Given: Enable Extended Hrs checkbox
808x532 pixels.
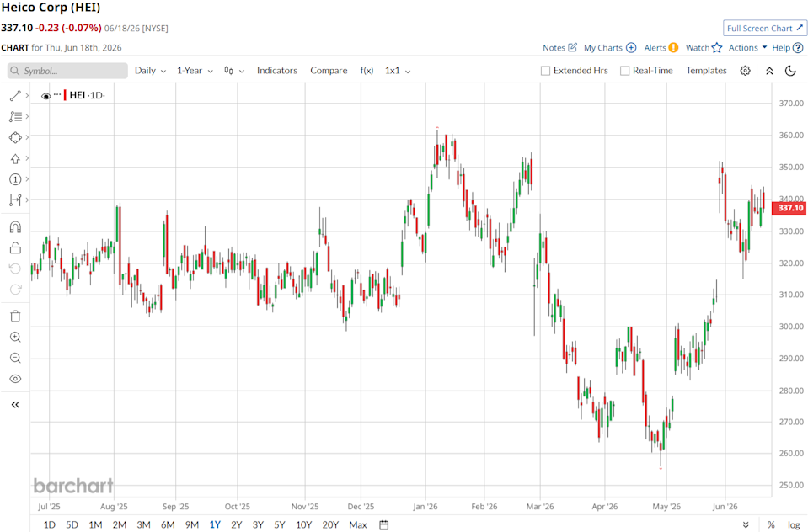Looking at the screenshot, I should pos(545,71).
